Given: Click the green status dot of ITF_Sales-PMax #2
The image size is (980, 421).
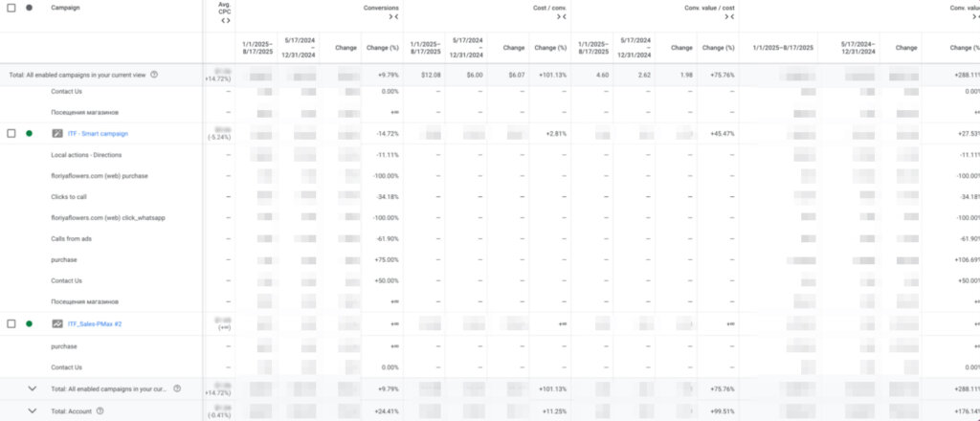Looking at the screenshot, I should 29,323.
